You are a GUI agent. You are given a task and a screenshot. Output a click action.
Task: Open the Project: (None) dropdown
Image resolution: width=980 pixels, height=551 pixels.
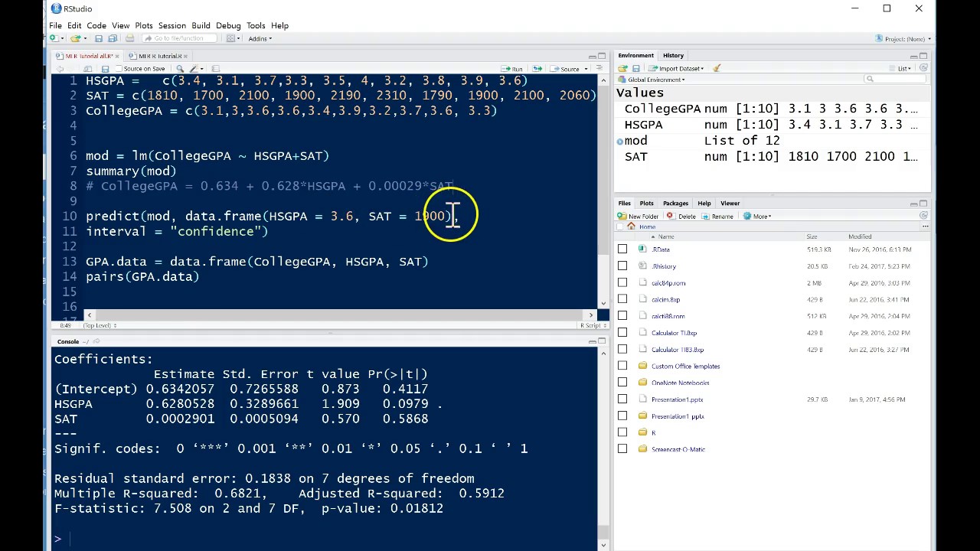(903, 38)
